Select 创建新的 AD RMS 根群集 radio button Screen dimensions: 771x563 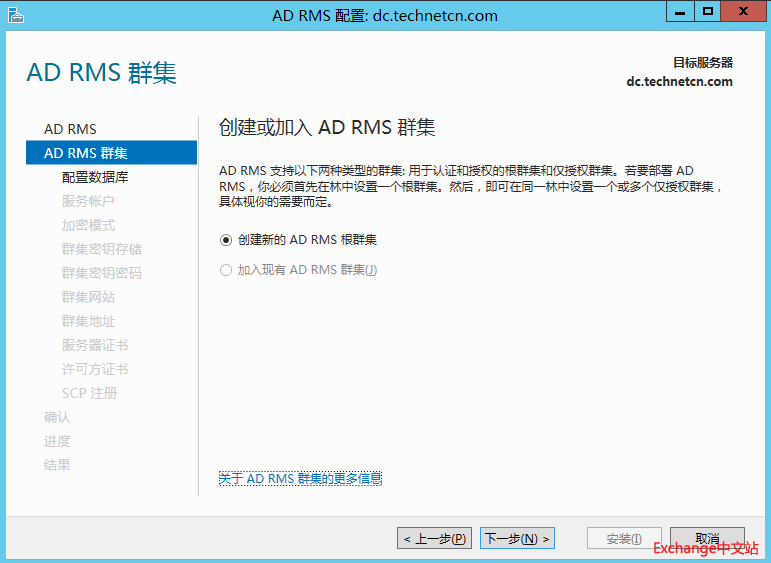pyautogui.click(x=226, y=240)
